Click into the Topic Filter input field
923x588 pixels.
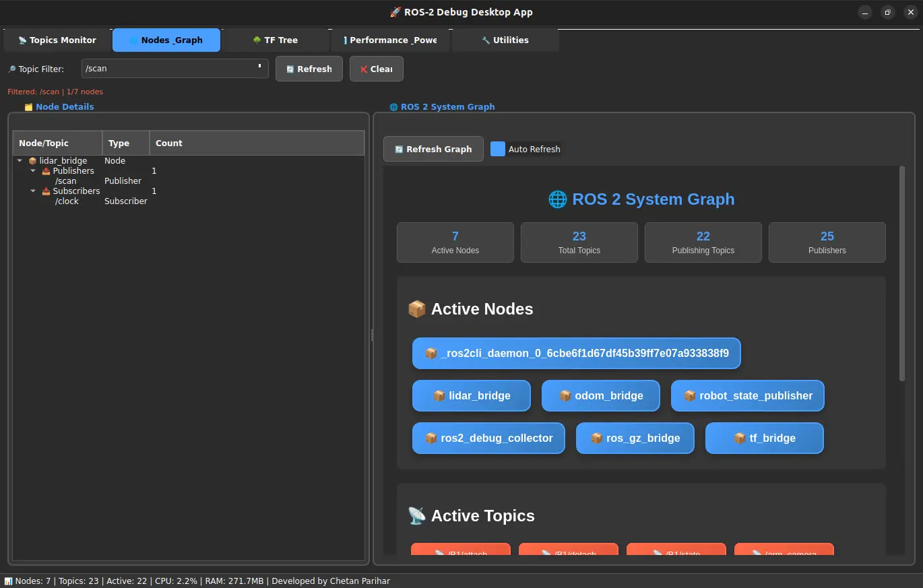[x=168, y=69]
